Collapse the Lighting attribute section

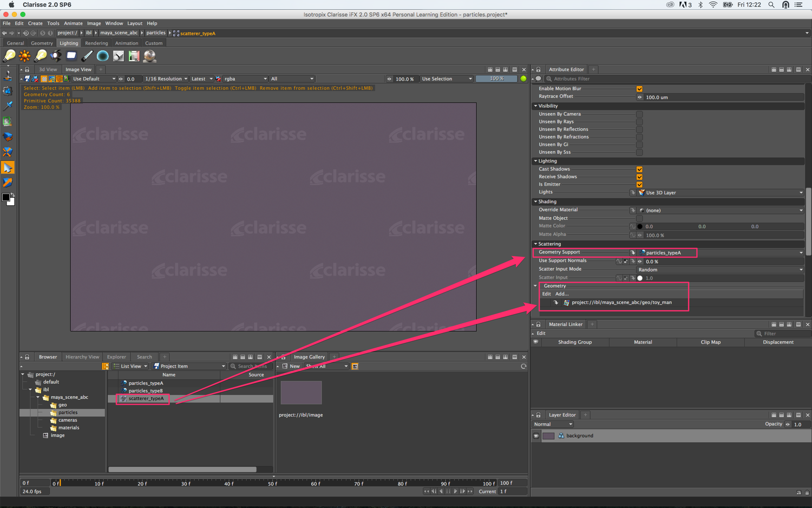click(535, 161)
